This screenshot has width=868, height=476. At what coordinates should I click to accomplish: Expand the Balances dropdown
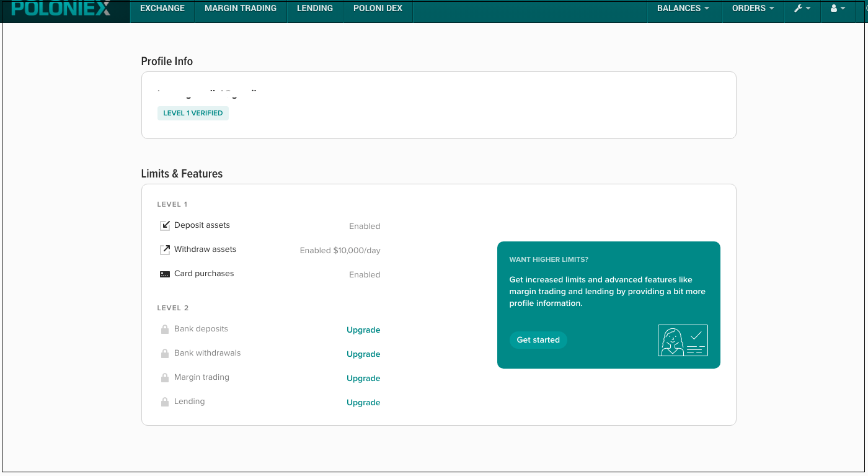[x=683, y=9]
